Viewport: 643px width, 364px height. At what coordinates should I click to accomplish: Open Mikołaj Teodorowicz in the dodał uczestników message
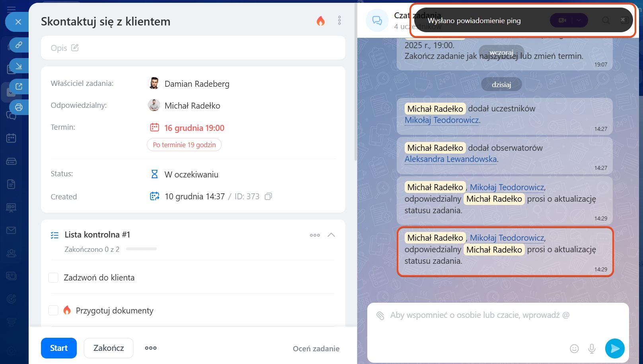tap(442, 120)
